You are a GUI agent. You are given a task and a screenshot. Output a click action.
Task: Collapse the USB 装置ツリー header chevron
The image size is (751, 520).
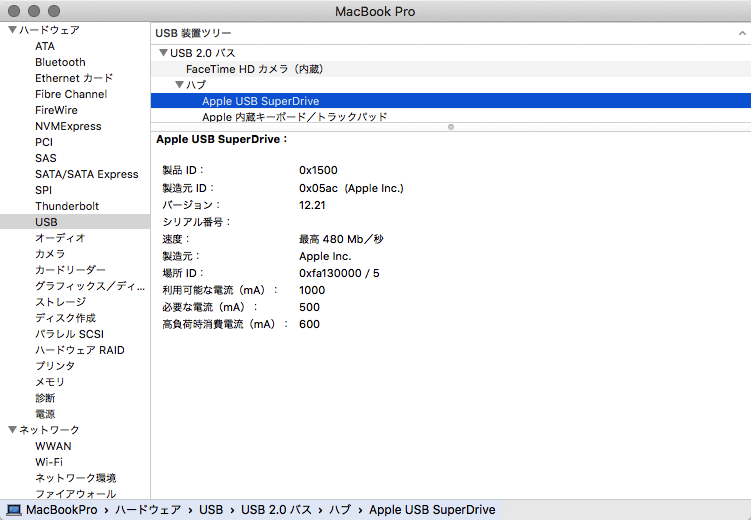coord(742,33)
